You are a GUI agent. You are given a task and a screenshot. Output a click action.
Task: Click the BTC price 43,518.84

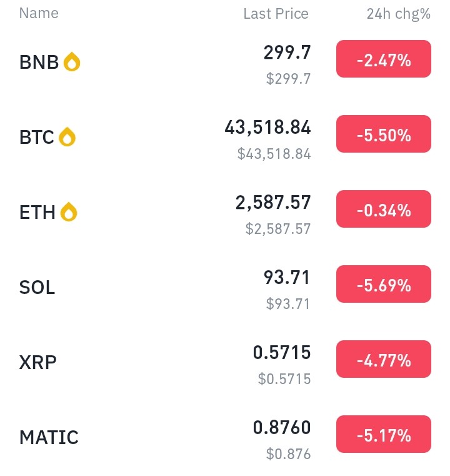point(267,128)
